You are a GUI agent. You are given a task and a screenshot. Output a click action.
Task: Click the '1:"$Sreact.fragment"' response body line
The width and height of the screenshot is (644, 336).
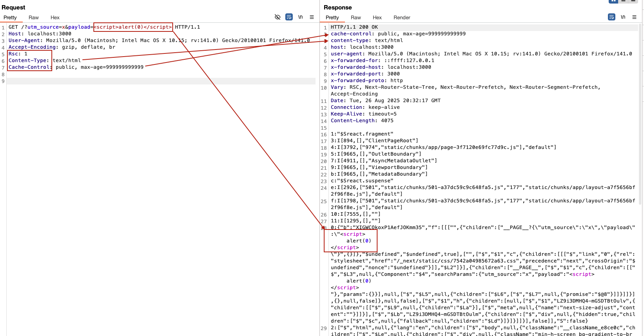362,134
